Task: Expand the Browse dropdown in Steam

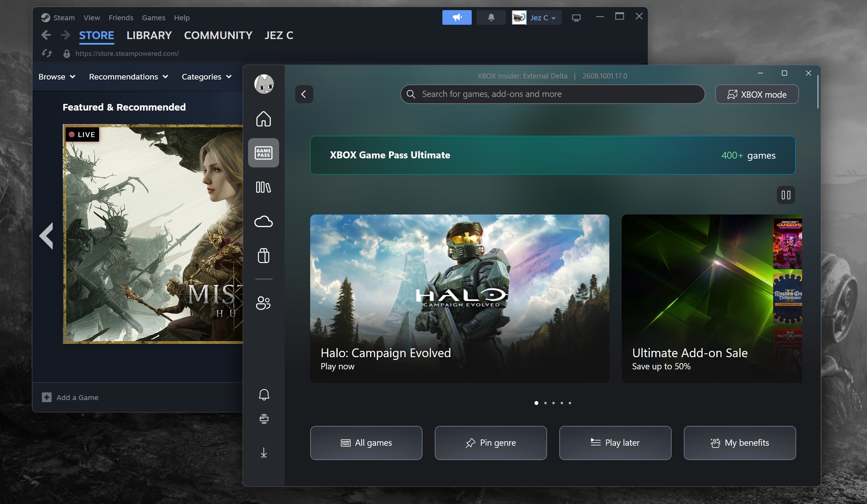Action: (x=57, y=77)
